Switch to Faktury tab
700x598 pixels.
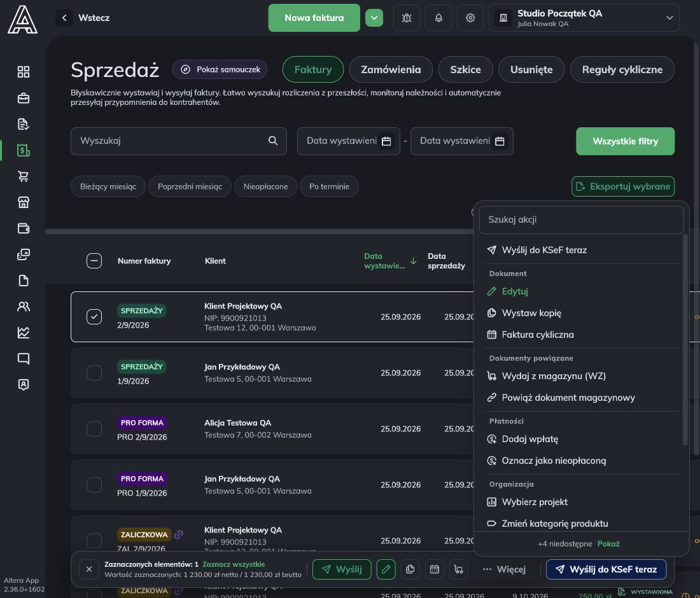coord(313,69)
